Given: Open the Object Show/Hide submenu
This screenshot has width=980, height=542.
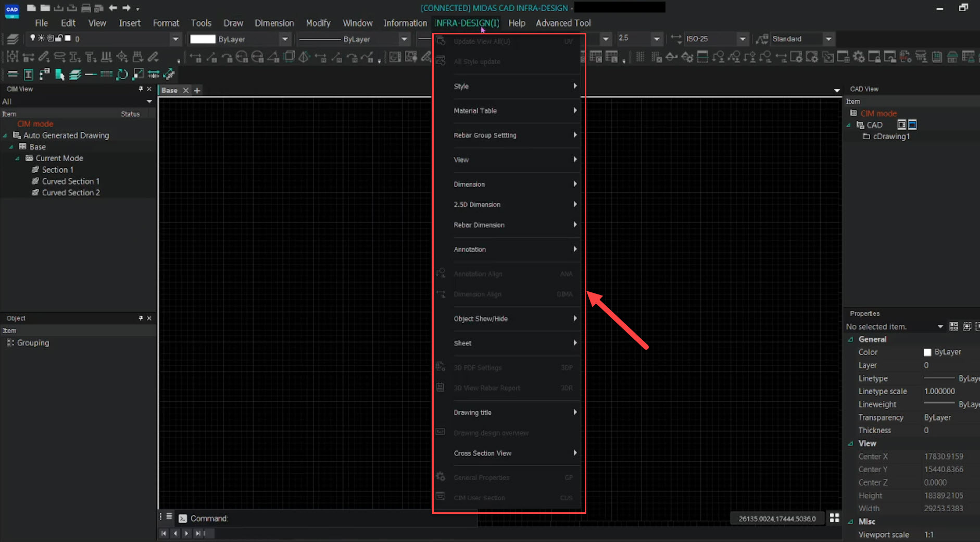Looking at the screenshot, I should pos(516,319).
